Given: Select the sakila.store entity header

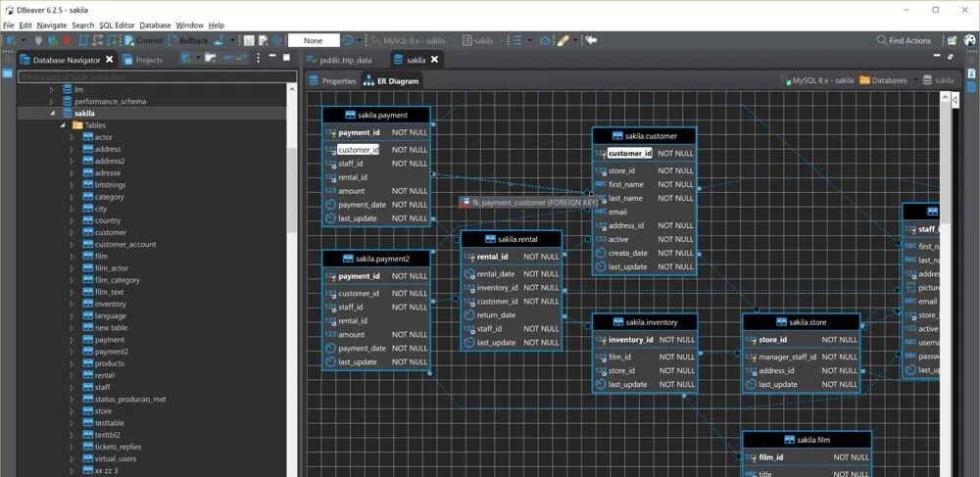Looking at the screenshot, I should point(802,322).
